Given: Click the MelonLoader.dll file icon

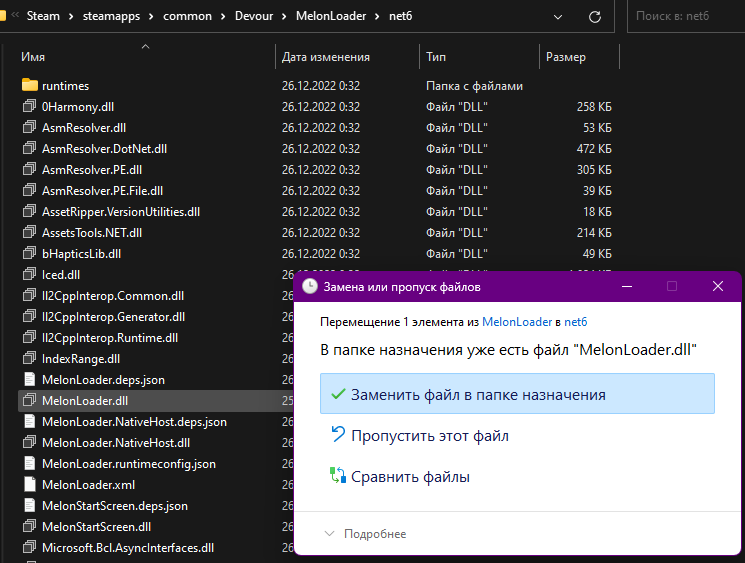Looking at the screenshot, I should pyautogui.click(x=29, y=400).
